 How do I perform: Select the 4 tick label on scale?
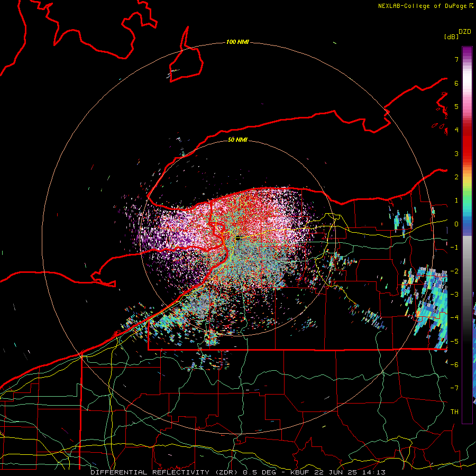tap(456, 130)
